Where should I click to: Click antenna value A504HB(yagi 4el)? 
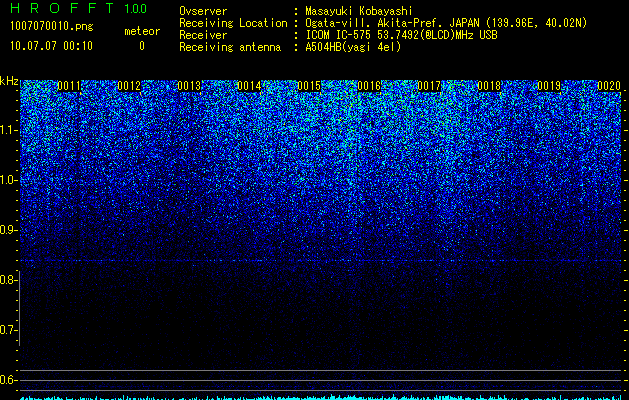pyautogui.click(x=353, y=47)
